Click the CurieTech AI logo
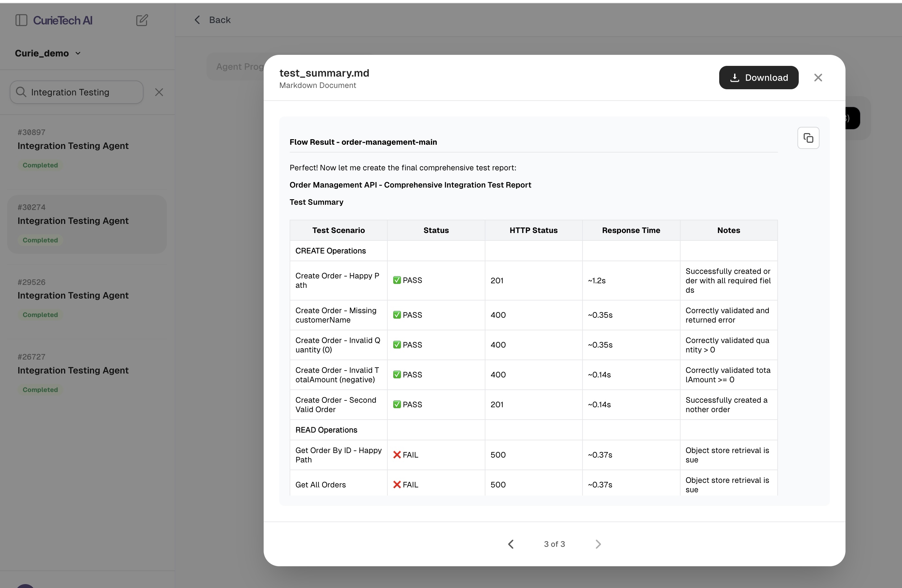This screenshot has height=588, width=902. (63, 20)
